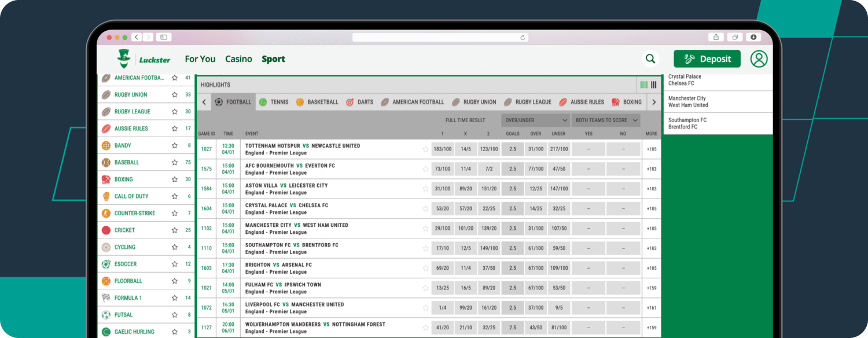
Task: Select the Esoccer sidebar icon
Action: pos(106,264)
